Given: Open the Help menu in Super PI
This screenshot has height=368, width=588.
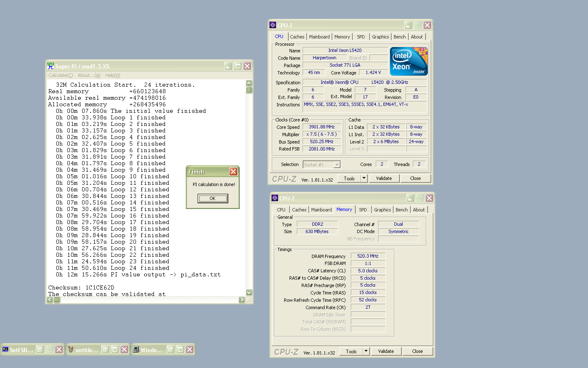Looking at the screenshot, I should point(113,75).
